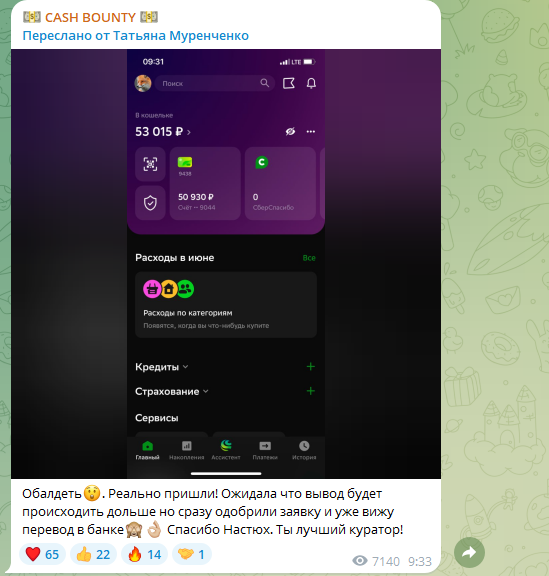Screen dimensions: 549x576
Task: Click the shield security icon tile
Action: [150, 203]
